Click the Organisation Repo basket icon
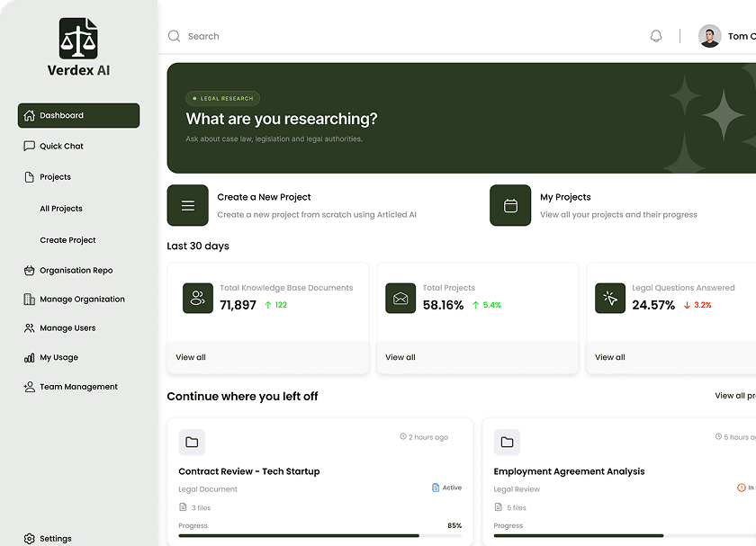 click(x=30, y=271)
